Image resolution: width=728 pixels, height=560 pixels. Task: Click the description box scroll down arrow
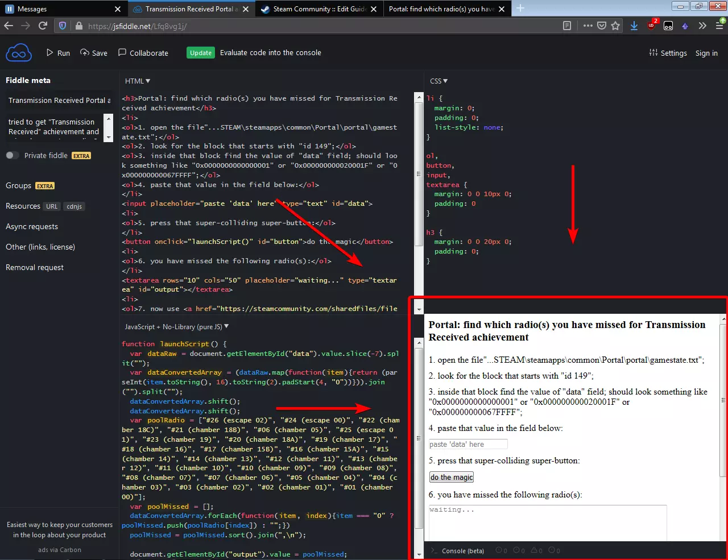pyautogui.click(x=108, y=137)
